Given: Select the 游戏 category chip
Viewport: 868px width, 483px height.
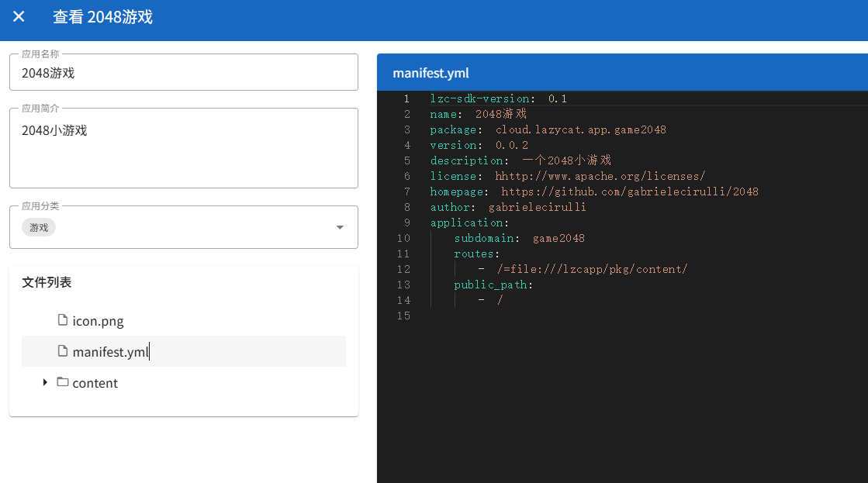Looking at the screenshot, I should pyautogui.click(x=39, y=227).
